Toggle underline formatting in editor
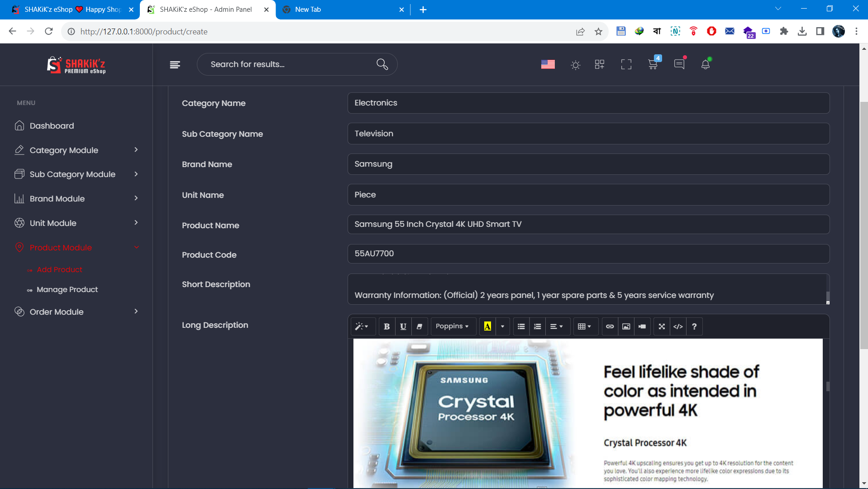The width and height of the screenshot is (868, 489). click(x=403, y=326)
